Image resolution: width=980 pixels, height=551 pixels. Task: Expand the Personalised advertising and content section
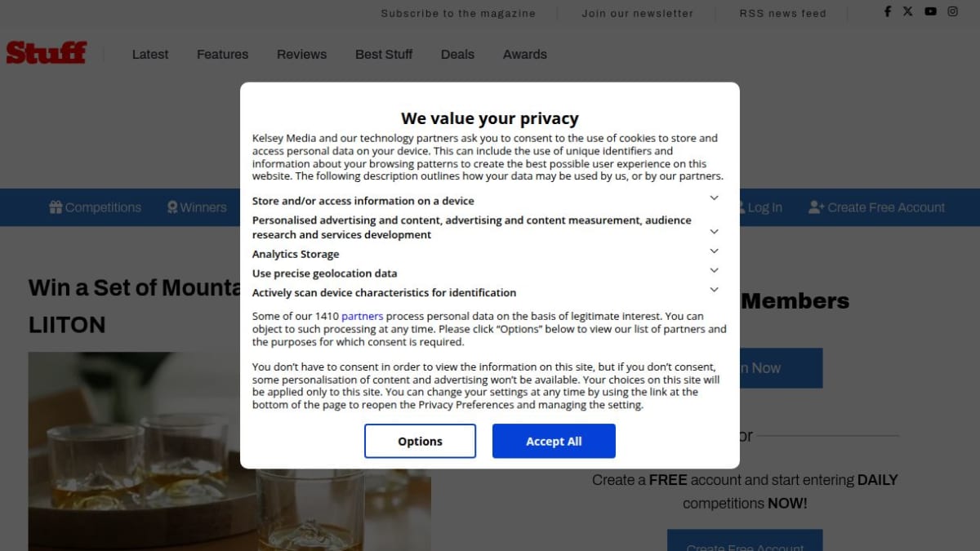[714, 232]
